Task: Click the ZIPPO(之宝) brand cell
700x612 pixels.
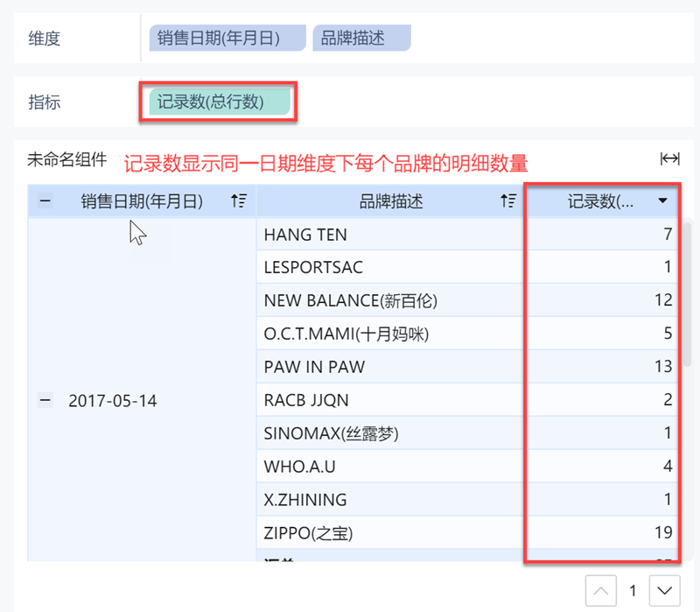Action: 390,532
